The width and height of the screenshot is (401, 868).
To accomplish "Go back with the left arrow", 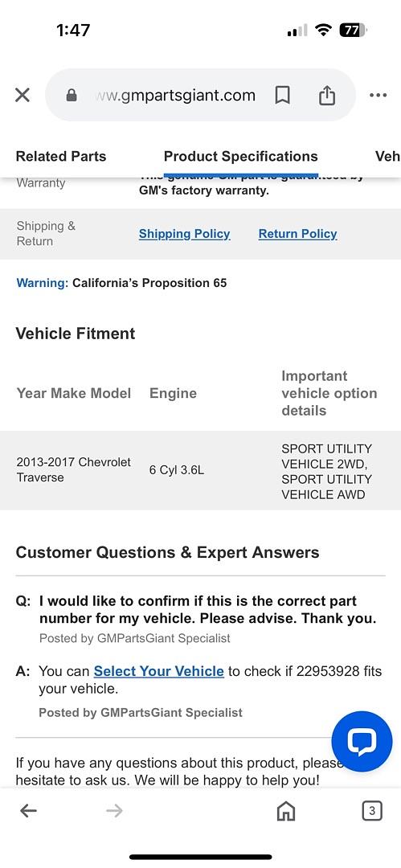I will (28, 811).
